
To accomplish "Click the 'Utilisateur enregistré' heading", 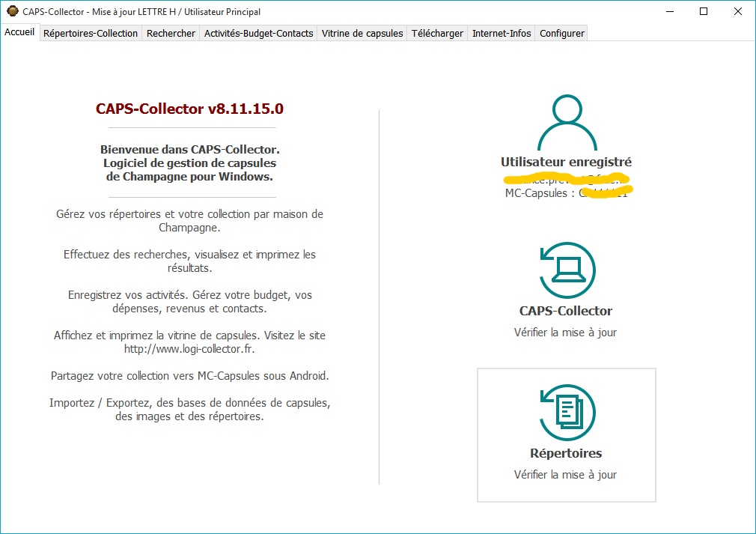I will (566, 162).
